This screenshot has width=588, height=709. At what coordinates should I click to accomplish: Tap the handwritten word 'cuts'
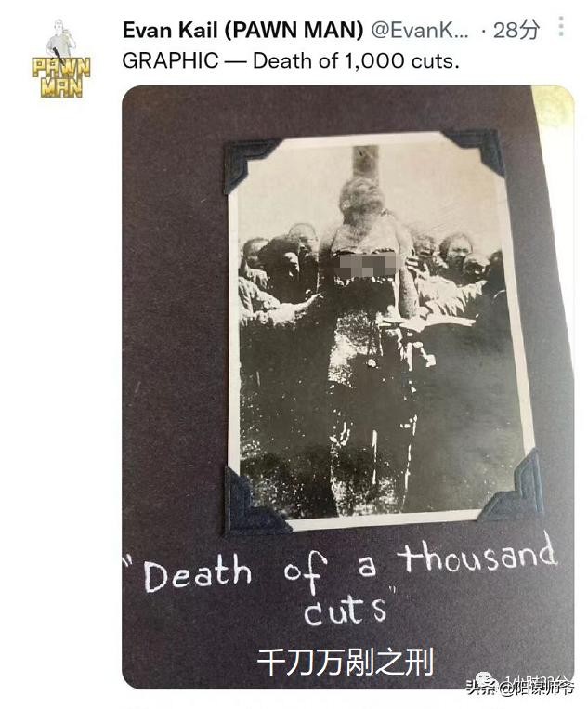[346, 611]
